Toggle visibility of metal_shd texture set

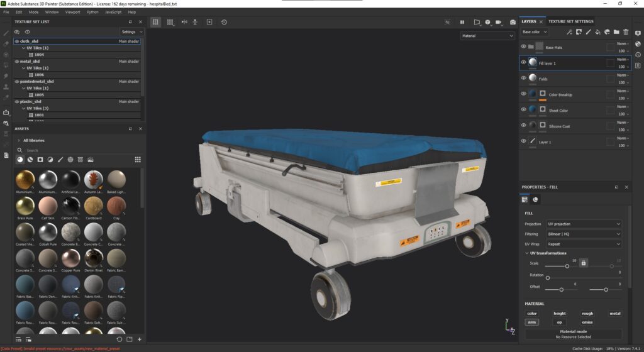(x=17, y=61)
